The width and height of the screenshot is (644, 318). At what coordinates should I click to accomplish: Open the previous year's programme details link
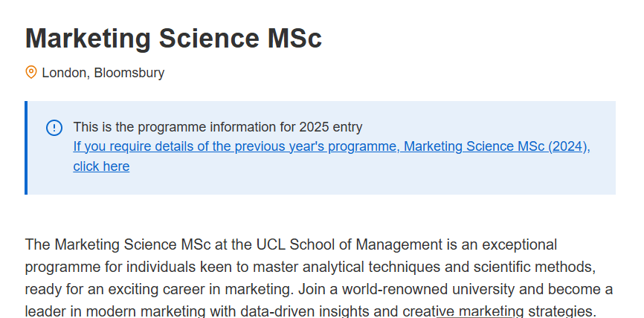[x=332, y=156]
